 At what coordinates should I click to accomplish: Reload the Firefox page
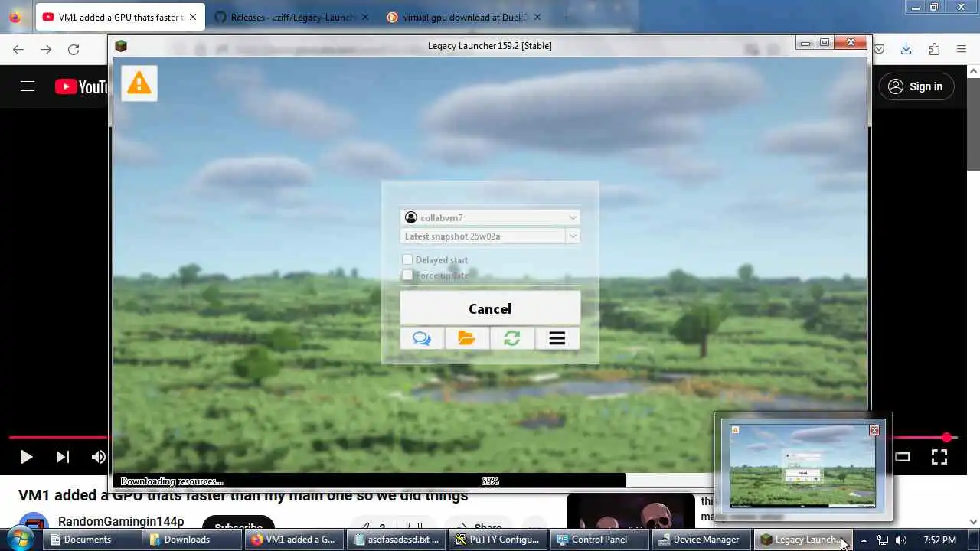click(x=73, y=50)
